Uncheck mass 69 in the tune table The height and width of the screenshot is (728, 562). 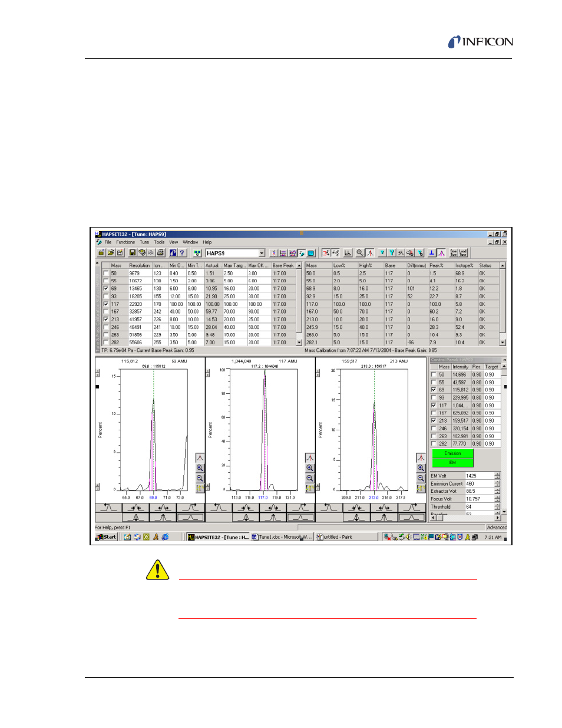(x=106, y=289)
